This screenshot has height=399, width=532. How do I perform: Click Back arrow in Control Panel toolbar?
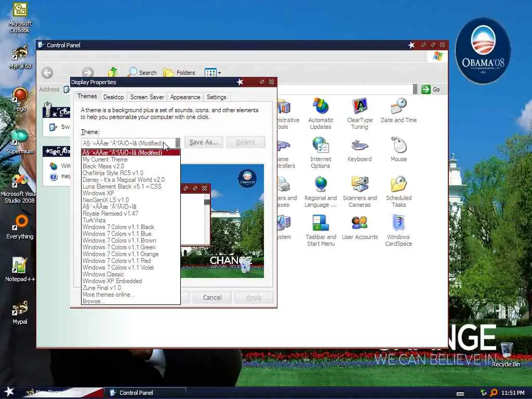47,73
